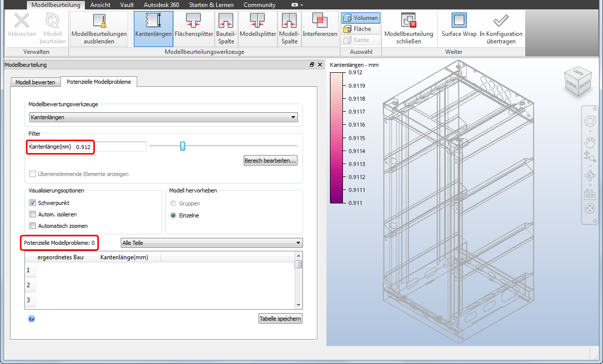Screen dimensions: 603x364
Task: Click In Konfiguration übertragen
Action: 501,29
